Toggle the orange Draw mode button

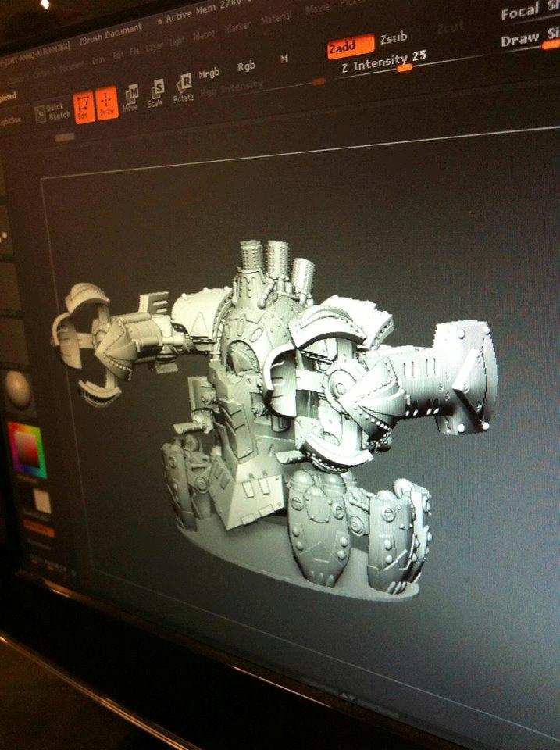(107, 103)
